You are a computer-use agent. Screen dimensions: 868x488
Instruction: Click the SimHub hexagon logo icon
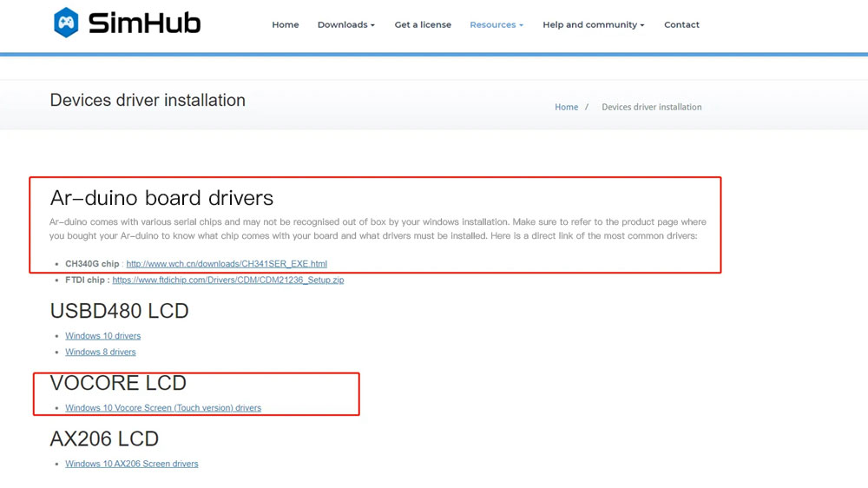66,23
